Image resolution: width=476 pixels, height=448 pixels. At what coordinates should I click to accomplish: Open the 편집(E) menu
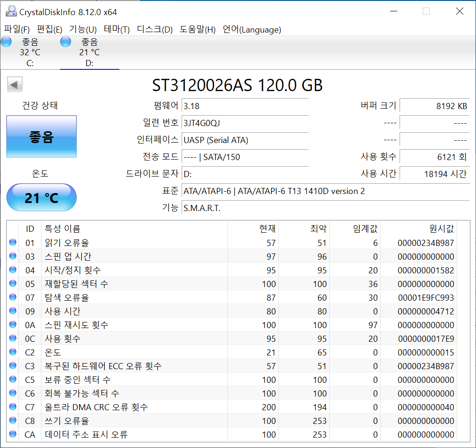(50, 29)
